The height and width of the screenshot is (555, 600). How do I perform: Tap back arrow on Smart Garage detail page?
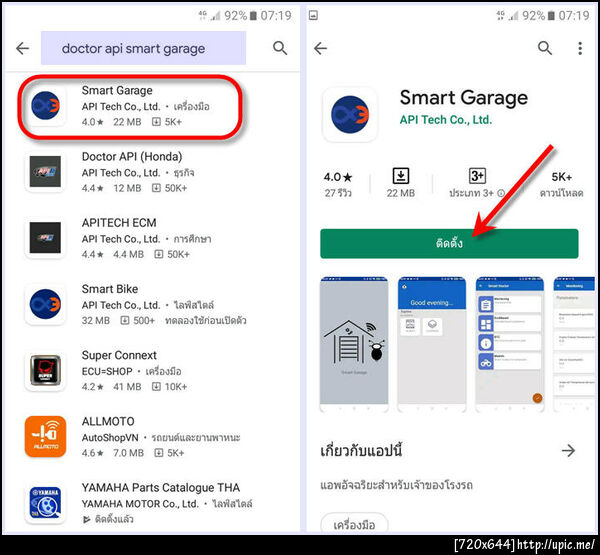tap(320, 48)
